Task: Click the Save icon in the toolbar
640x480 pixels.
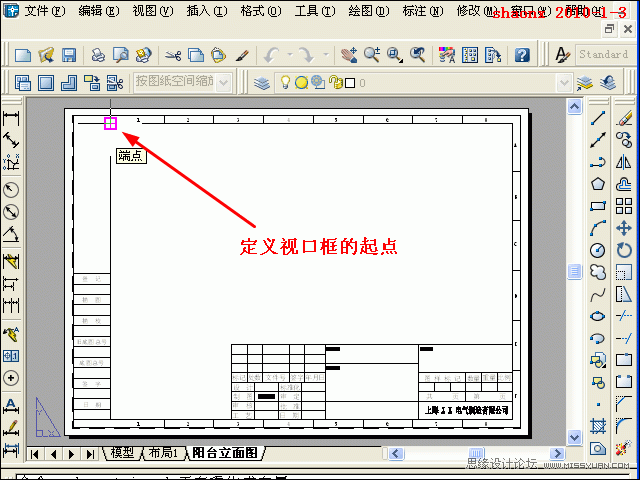Action: point(69,55)
